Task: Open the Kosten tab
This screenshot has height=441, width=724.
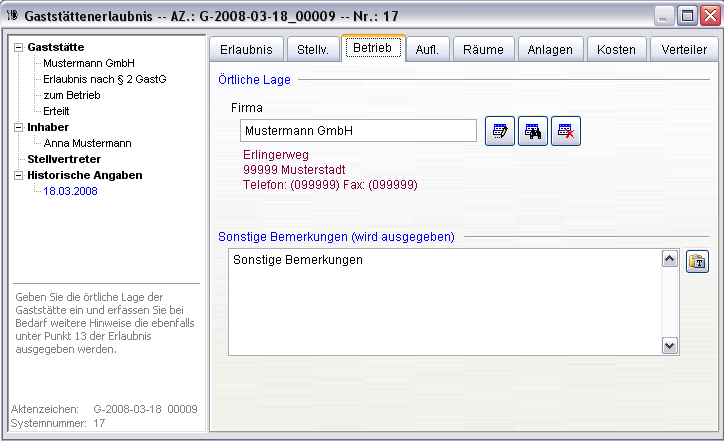Action: pyautogui.click(x=616, y=49)
